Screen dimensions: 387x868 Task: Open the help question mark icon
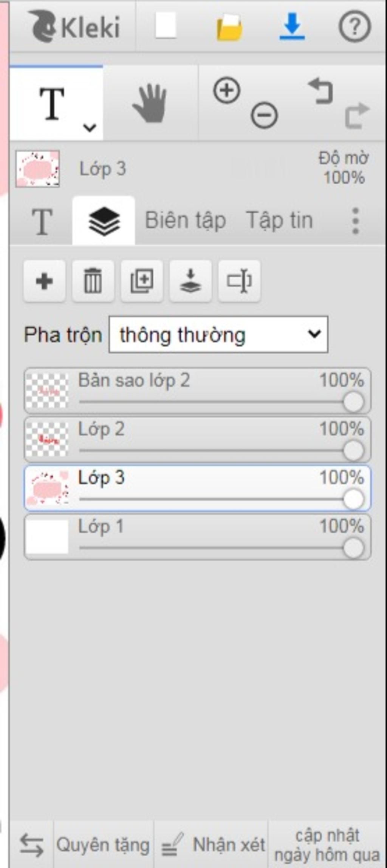pyautogui.click(x=354, y=26)
